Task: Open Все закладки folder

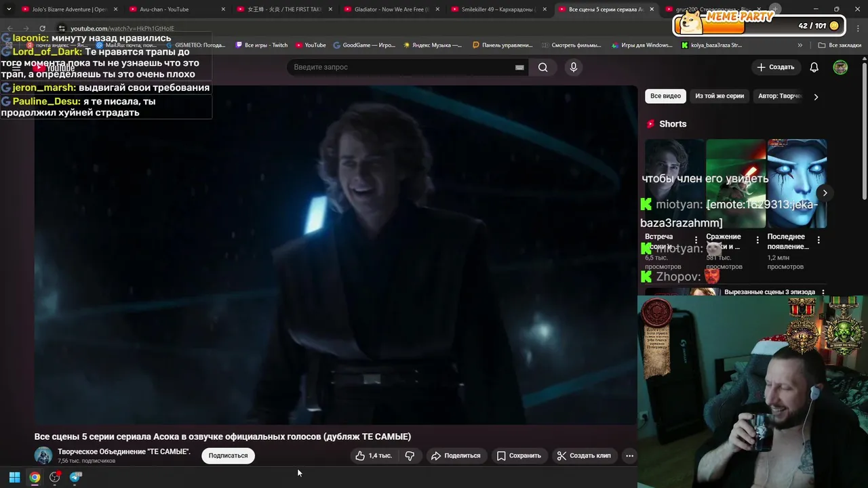Action: [840, 45]
